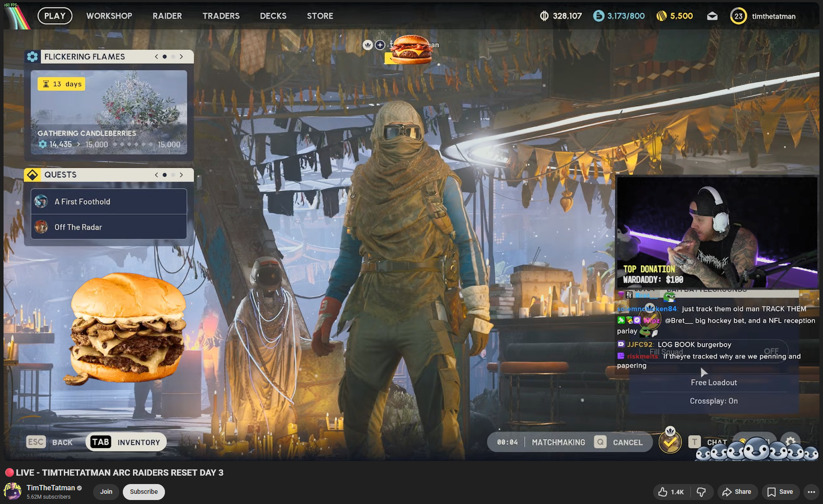Select the first Quests page dot

coord(165,175)
